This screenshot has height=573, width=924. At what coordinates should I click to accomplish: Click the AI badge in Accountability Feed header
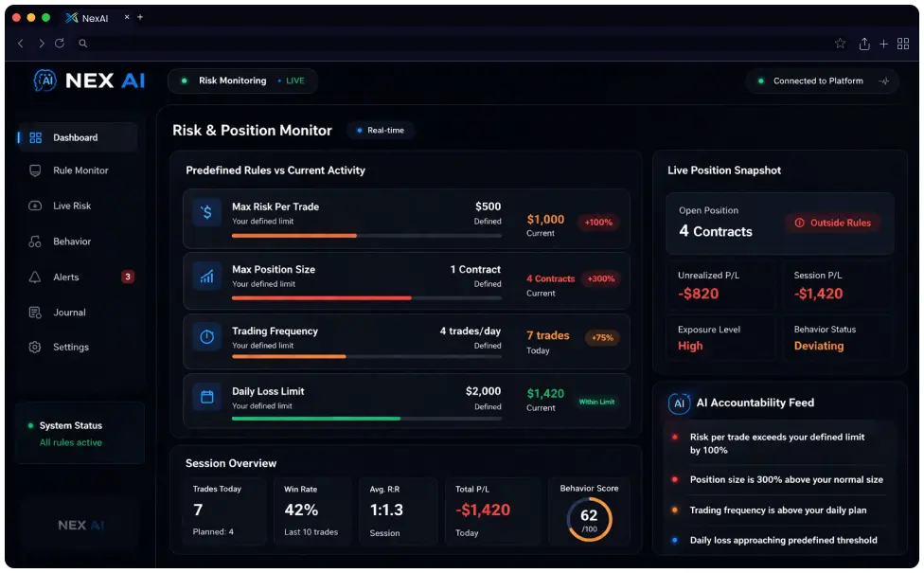pyautogui.click(x=679, y=403)
